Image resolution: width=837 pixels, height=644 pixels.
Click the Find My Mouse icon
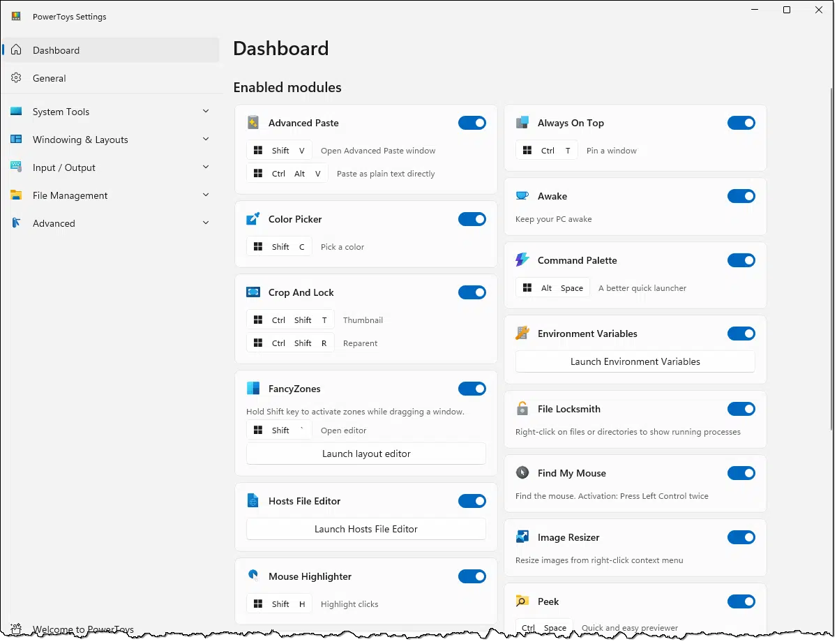[x=522, y=473]
